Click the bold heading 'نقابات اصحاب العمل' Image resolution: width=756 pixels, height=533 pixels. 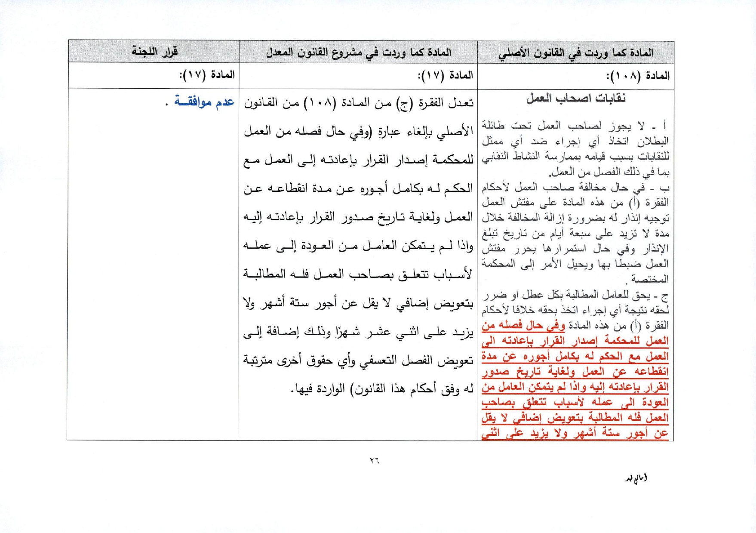tap(575, 99)
